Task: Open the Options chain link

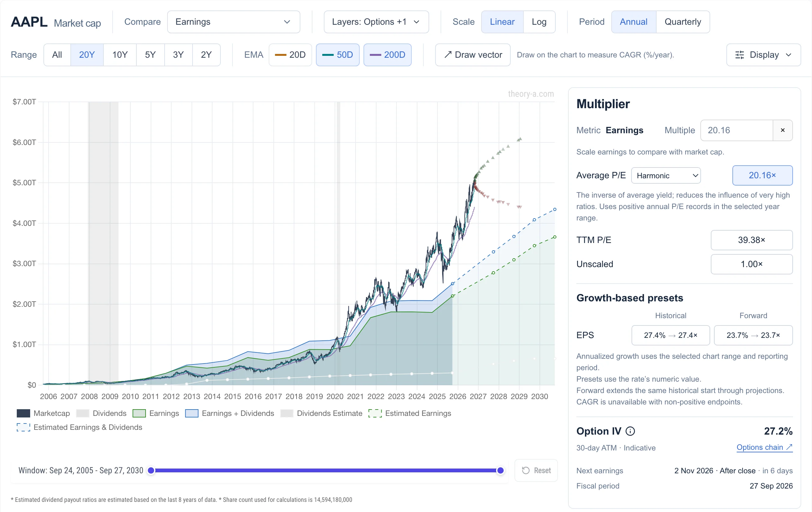Action: pos(764,447)
